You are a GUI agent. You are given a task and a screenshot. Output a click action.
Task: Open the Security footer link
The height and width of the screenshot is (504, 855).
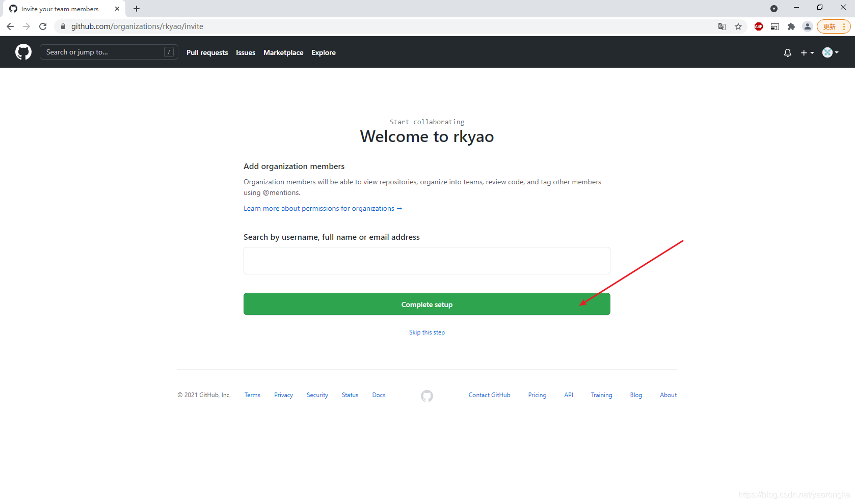pos(317,395)
